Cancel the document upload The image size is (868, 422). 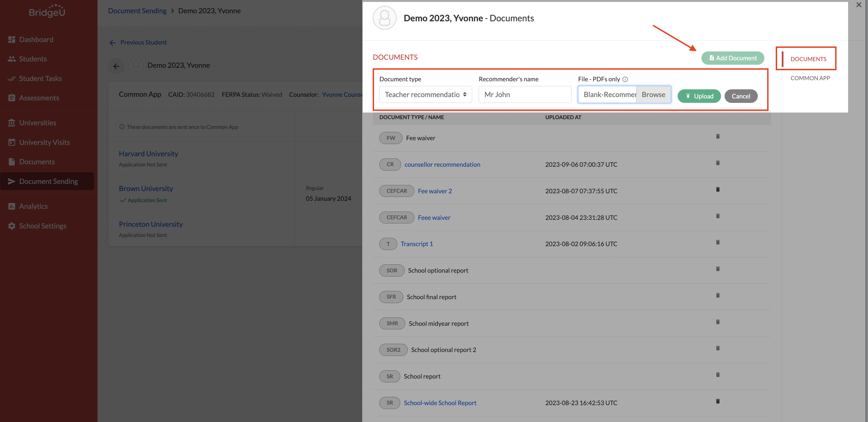pos(741,96)
